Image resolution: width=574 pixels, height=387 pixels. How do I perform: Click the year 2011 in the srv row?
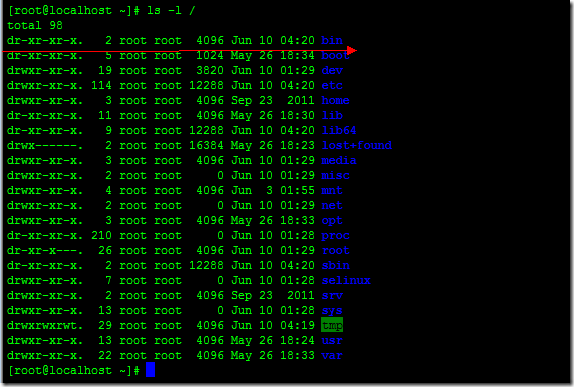(301, 295)
